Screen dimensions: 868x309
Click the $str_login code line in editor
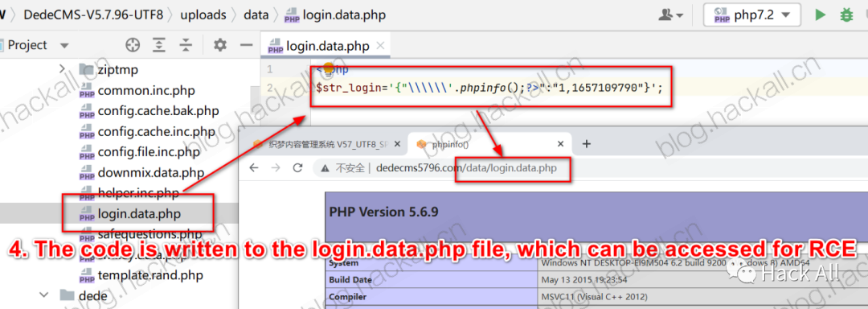click(489, 88)
